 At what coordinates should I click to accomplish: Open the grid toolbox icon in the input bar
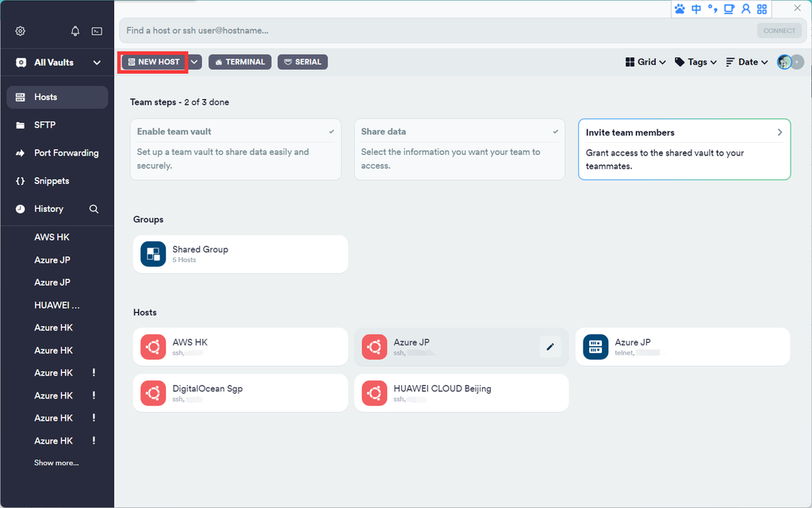[762, 9]
